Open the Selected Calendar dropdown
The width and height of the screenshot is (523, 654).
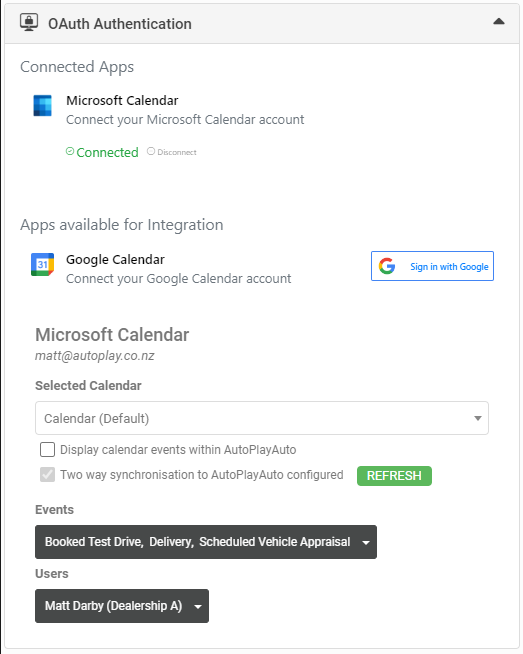tap(262, 418)
